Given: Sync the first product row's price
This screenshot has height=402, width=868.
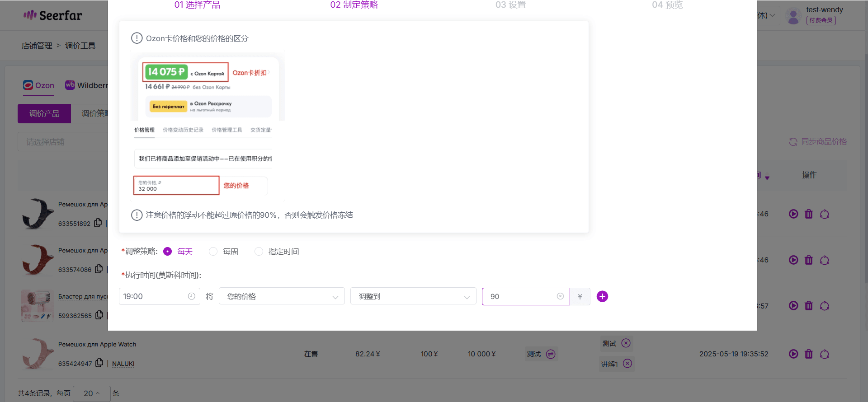Looking at the screenshot, I should click(825, 214).
